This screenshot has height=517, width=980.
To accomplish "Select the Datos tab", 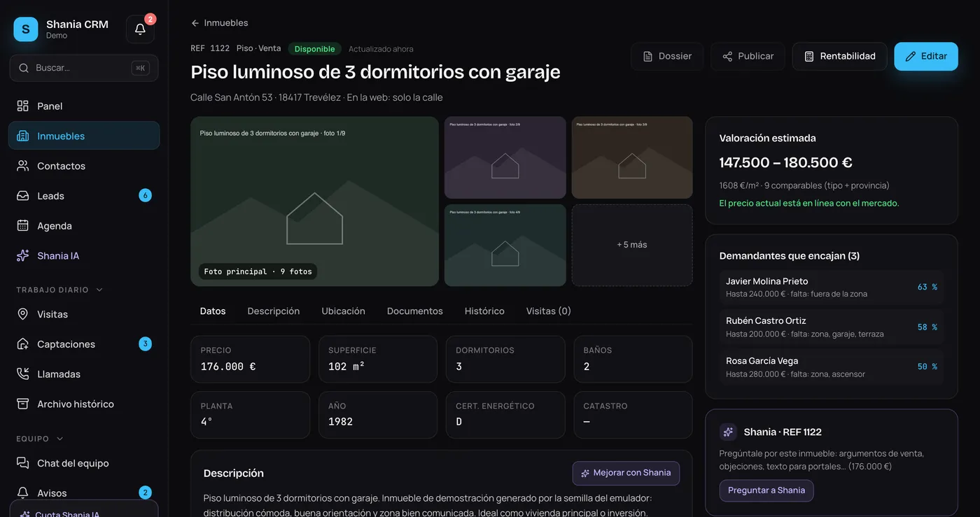I will [x=213, y=311].
